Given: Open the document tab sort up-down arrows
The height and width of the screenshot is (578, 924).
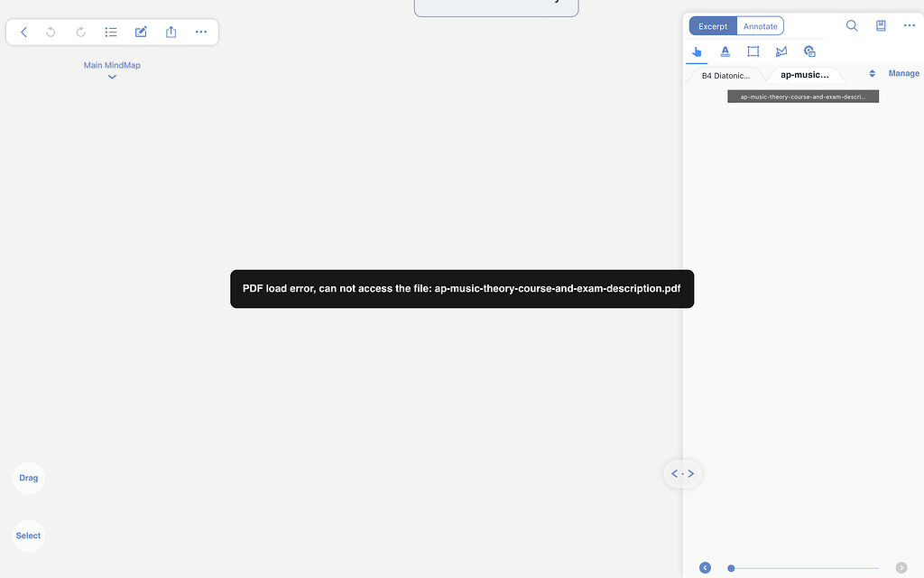Looking at the screenshot, I should click(x=872, y=74).
